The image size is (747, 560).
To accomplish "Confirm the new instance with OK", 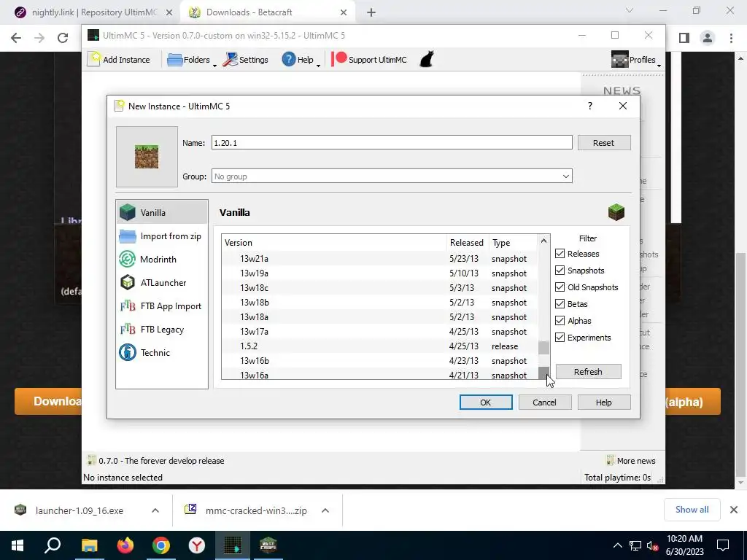I will [486, 402].
